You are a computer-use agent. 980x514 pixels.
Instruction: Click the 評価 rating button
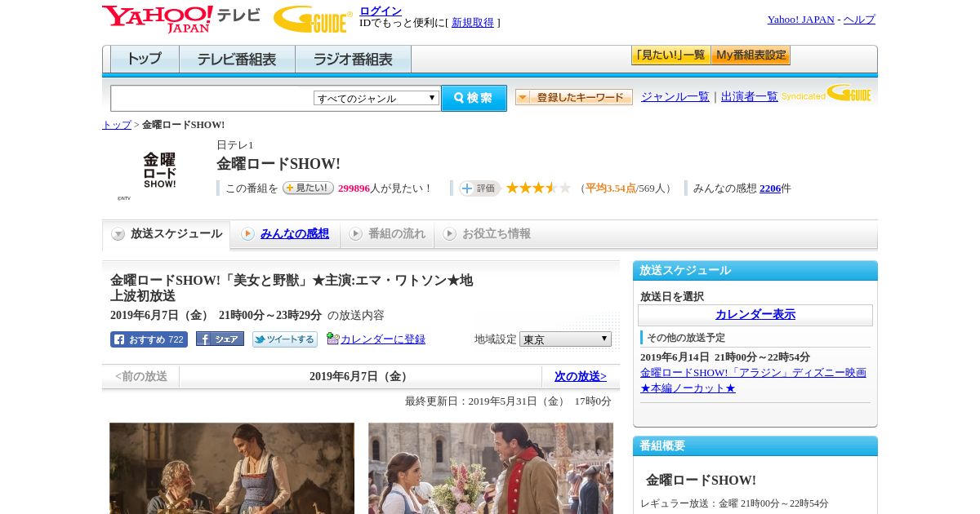(479, 188)
